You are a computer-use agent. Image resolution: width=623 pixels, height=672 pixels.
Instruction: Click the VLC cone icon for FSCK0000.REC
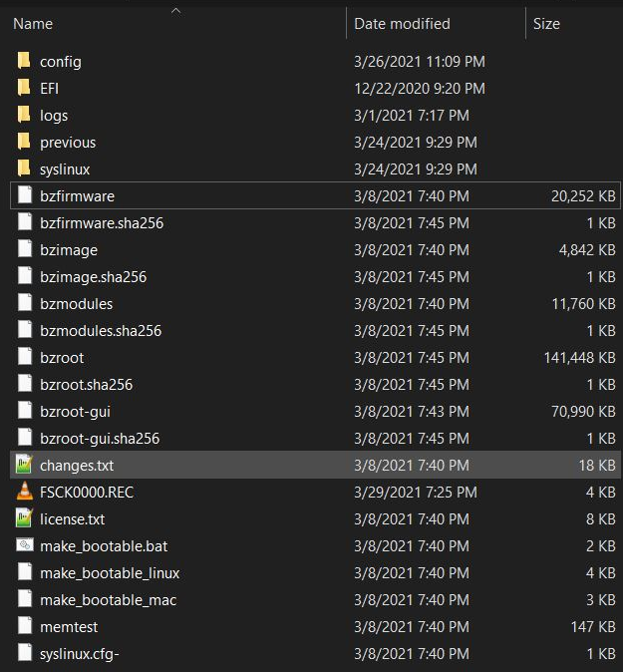[25, 492]
